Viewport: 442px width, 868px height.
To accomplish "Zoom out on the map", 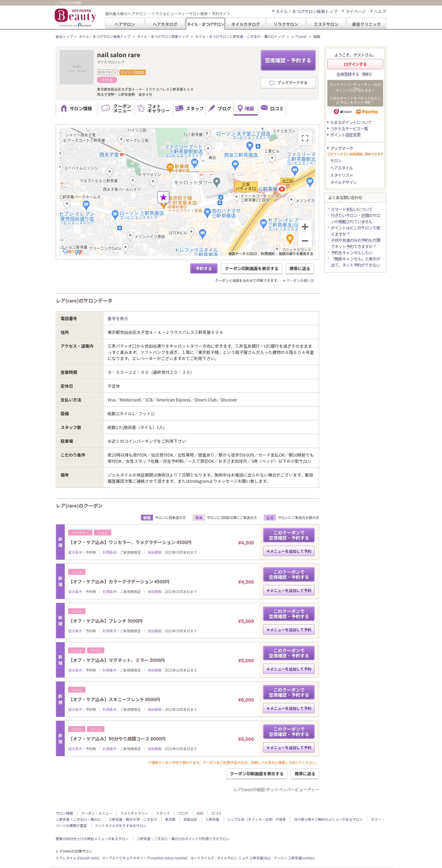I will click(305, 241).
